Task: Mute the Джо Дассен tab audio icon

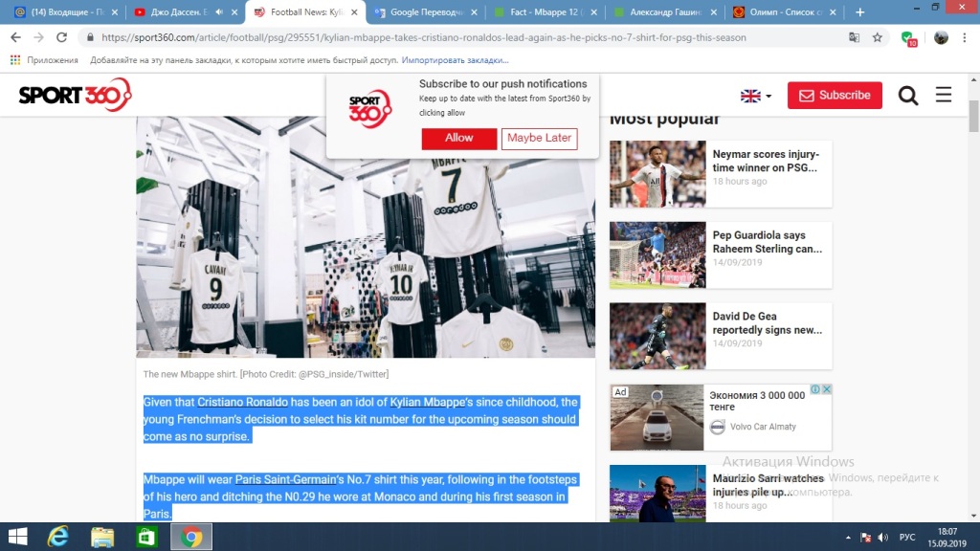Action: (219, 11)
